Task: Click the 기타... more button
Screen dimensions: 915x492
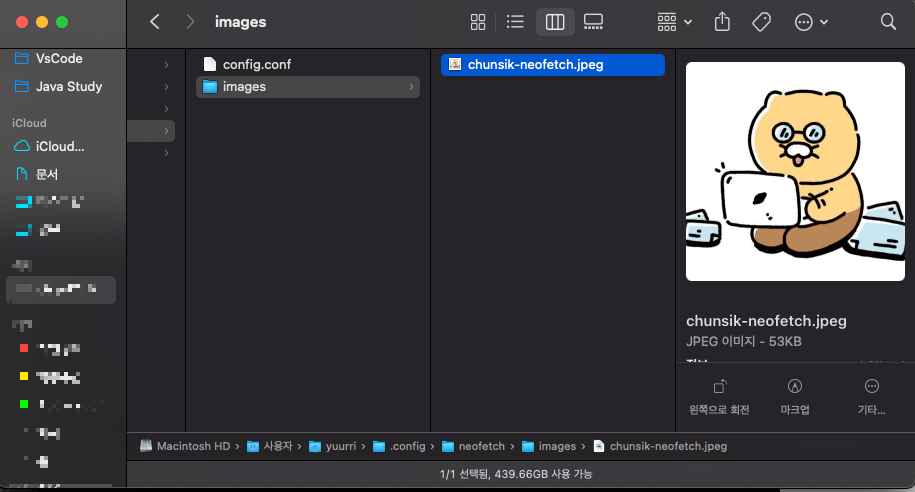Action: (x=871, y=397)
